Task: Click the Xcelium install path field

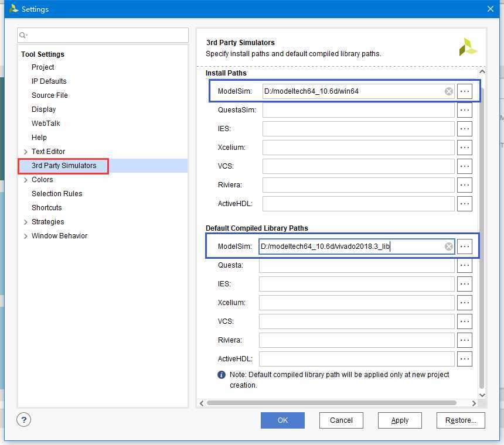Action: pos(359,148)
